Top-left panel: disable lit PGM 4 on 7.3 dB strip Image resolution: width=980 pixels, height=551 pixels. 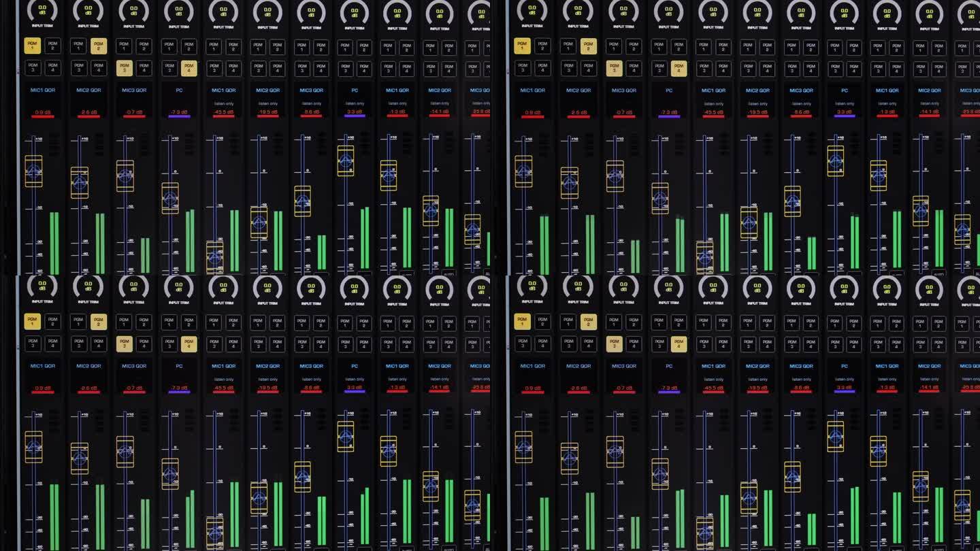(189, 68)
